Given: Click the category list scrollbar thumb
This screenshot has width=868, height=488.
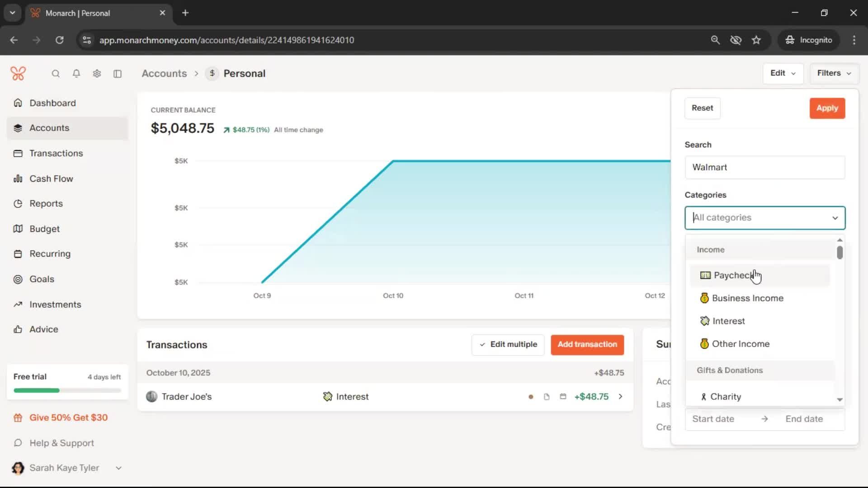Looking at the screenshot, I should point(840,253).
